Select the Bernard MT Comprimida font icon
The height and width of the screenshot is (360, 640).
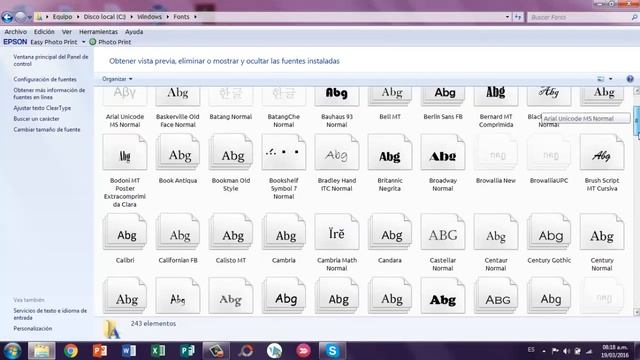click(496, 96)
